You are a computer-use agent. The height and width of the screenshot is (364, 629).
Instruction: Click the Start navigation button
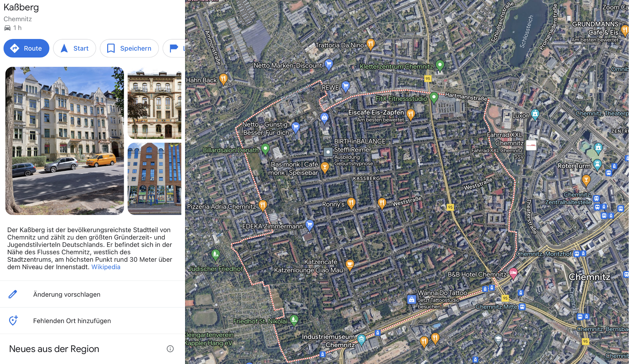coord(74,48)
